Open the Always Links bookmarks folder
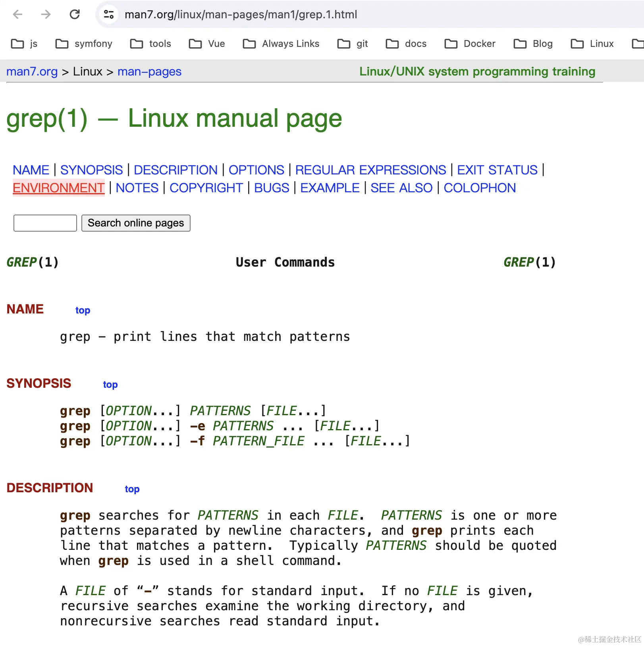The height and width of the screenshot is (646, 644). 281,44
